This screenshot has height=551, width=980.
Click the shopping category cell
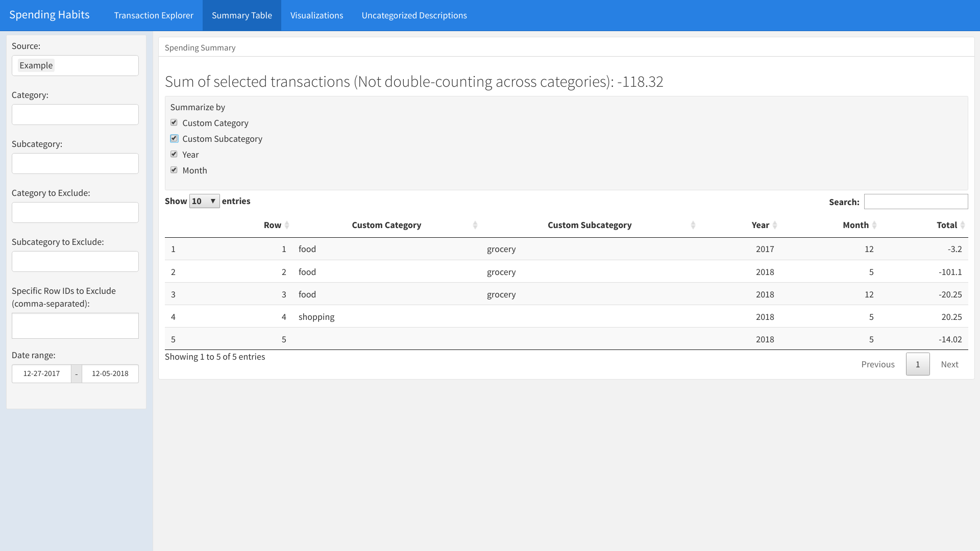316,317
